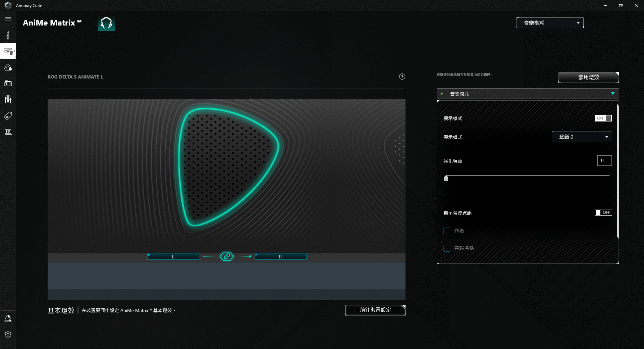Click the settings panel vertical scrollbar
This screenshot has height=349, width=644.
click(618, 171)
